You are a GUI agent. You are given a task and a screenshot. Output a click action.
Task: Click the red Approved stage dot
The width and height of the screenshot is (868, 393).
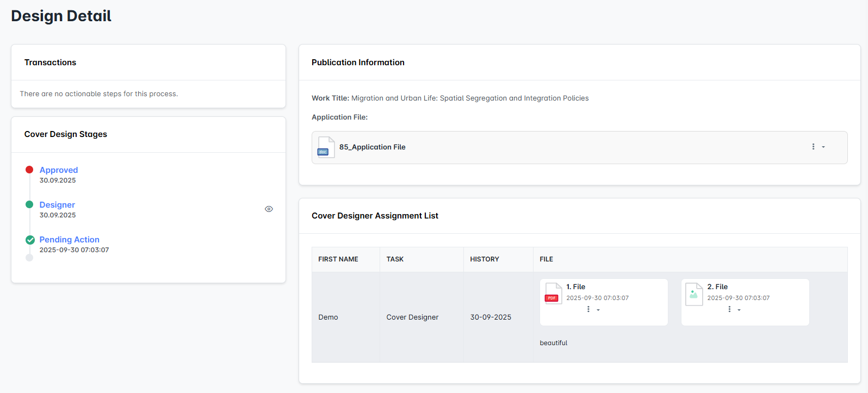click(29, 170)
